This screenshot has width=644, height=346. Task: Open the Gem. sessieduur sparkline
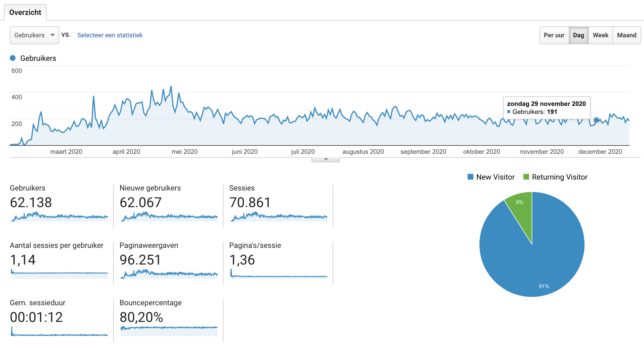pyautogui.click(x=59, y=331)
